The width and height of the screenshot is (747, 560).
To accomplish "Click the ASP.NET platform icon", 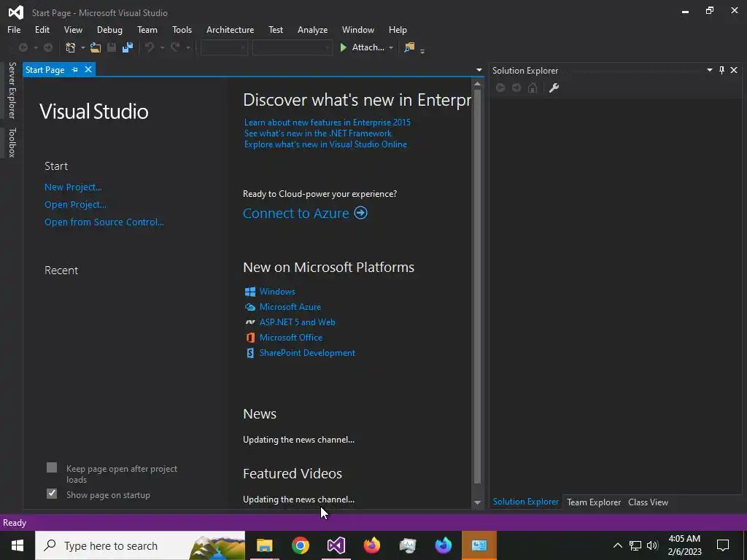I will point(250,322).
